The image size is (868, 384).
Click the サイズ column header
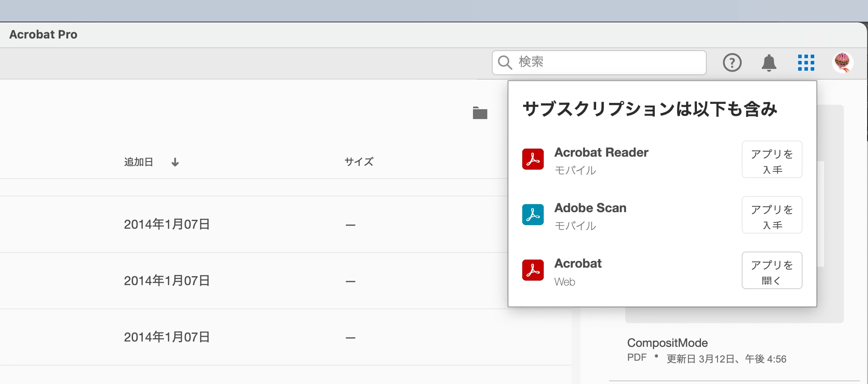(x=359, y=162)
